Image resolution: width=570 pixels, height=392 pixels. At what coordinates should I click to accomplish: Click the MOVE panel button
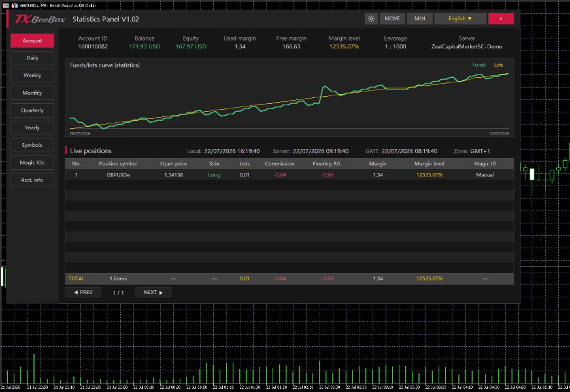(392, 18)
